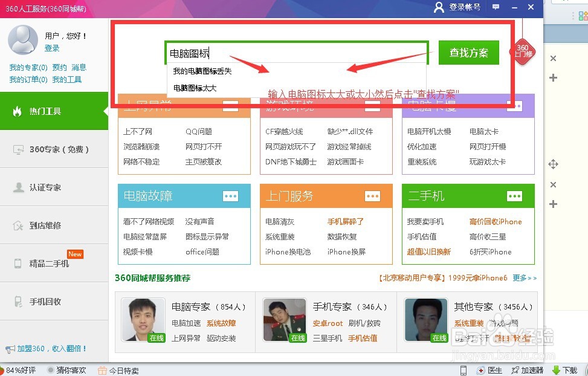The width and height of the screenshot is (588, 376).
Task: Open the 预约 link
Action: [x=59, y=68]
